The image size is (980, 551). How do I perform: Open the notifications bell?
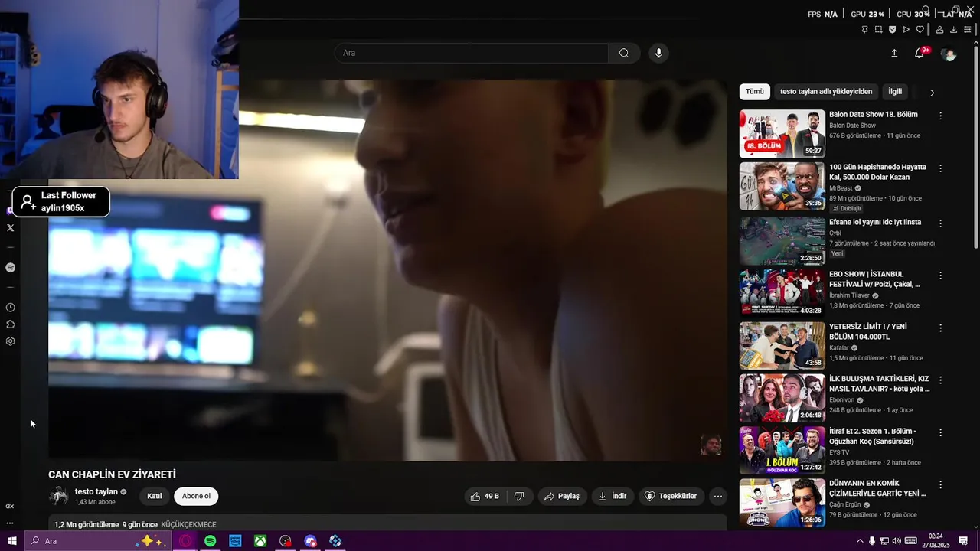(920, 53)
